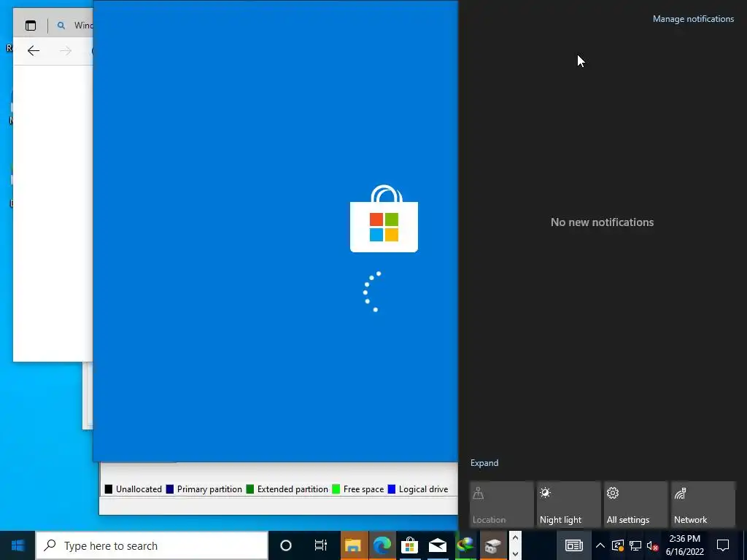
Task: Open File Explorer from the taskbar
Action: click(x=353, y=545)
